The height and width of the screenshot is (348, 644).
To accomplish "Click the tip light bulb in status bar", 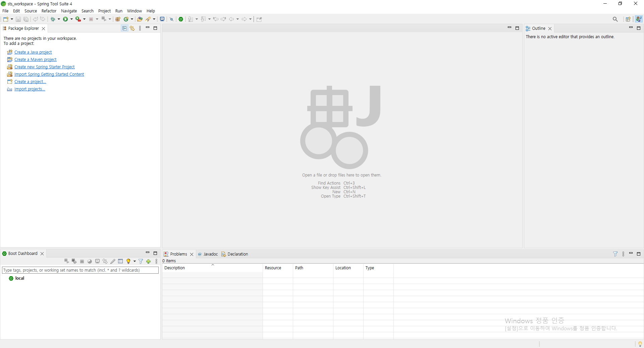I will pyautogui.click(x=640, y=344).
